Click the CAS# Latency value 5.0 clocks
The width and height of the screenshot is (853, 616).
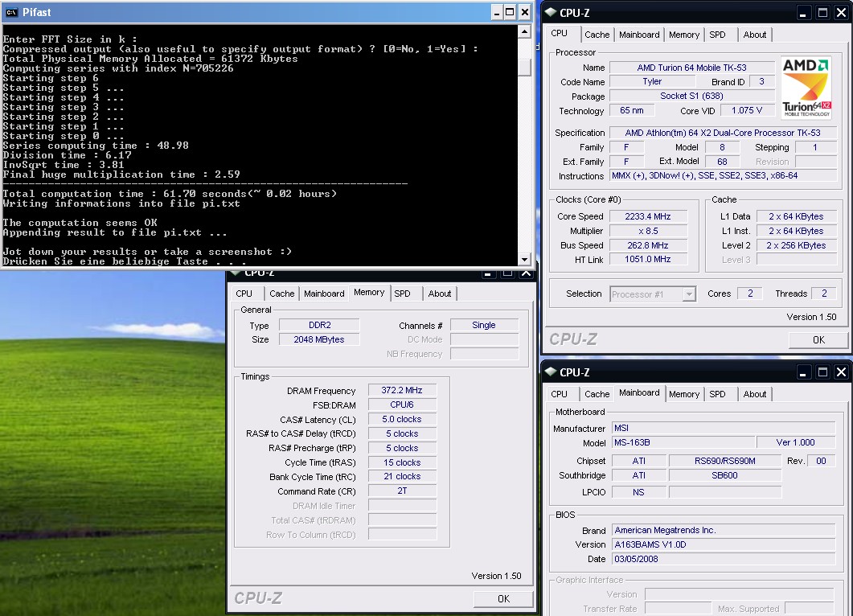click(x=402, y=420)
